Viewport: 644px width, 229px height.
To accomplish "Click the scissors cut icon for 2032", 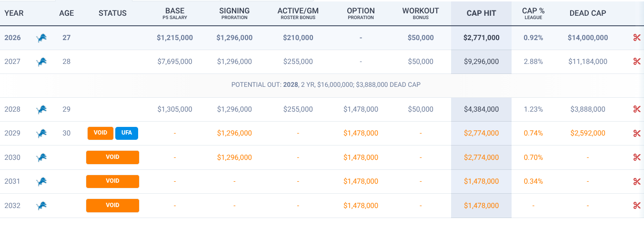I will (637, 206).
